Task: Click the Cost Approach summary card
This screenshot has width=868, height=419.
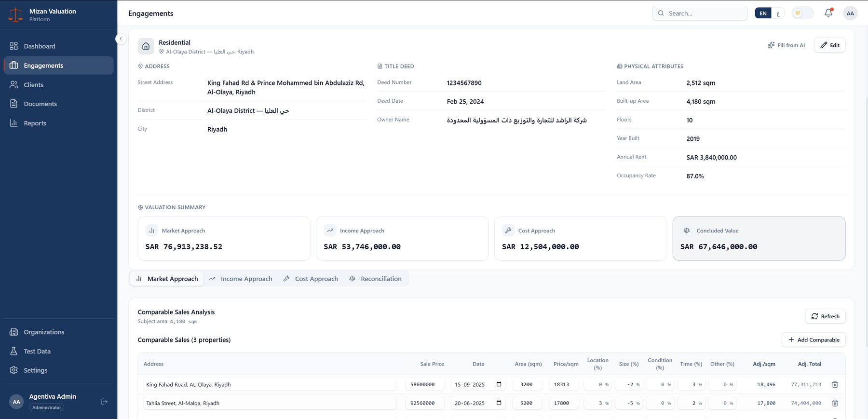Action: tap(581, 239)
